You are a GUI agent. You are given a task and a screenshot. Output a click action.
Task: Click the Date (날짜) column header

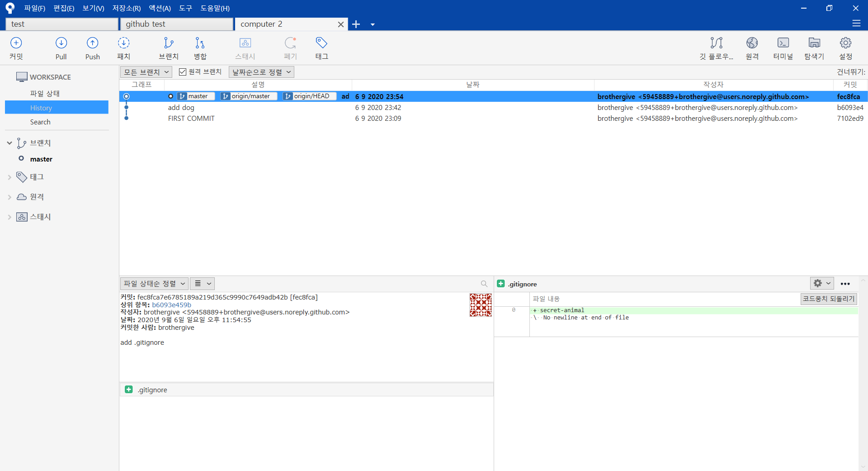[473, 85]
